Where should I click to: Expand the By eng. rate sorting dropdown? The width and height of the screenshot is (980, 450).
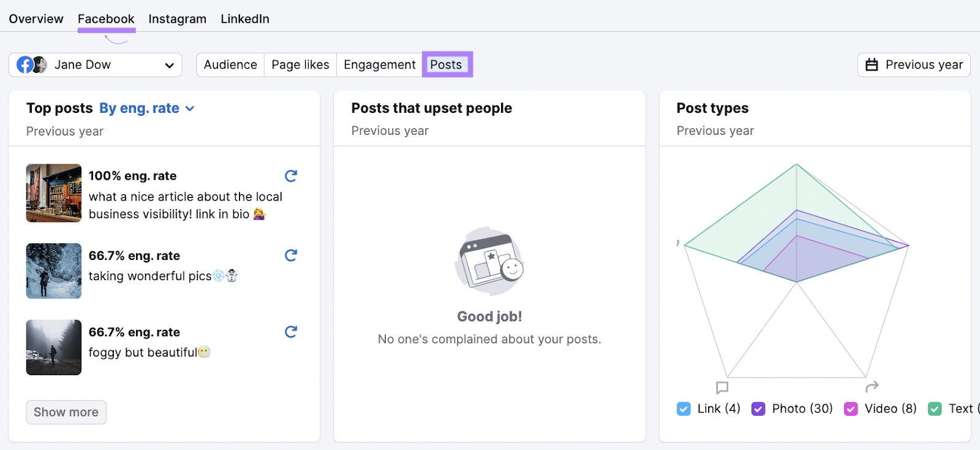(x=147, y=108)
